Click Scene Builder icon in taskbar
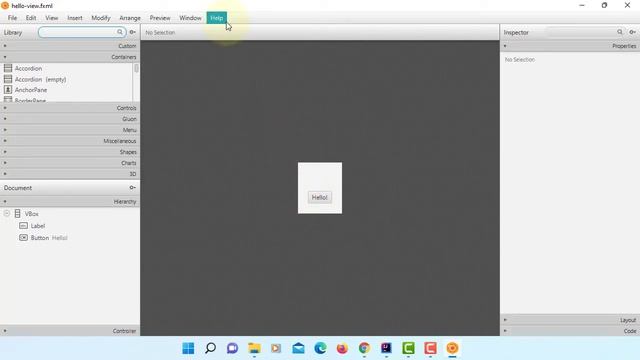This screenshot has width=640, height=360. (x=452, y=348)
